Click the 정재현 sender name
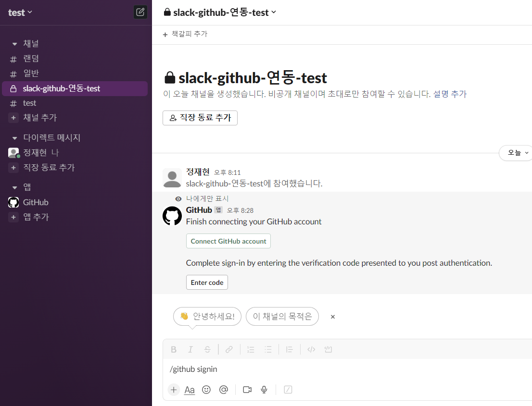This screenshot has width=532, height=406. click(198, 172)
